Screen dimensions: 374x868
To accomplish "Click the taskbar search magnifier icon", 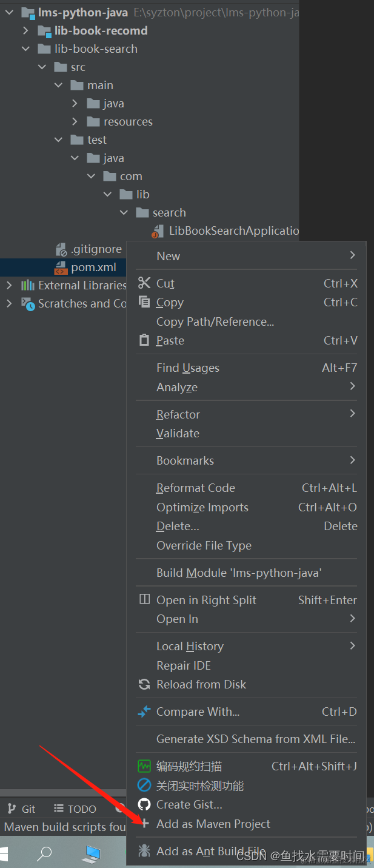I will coord(44,853).
